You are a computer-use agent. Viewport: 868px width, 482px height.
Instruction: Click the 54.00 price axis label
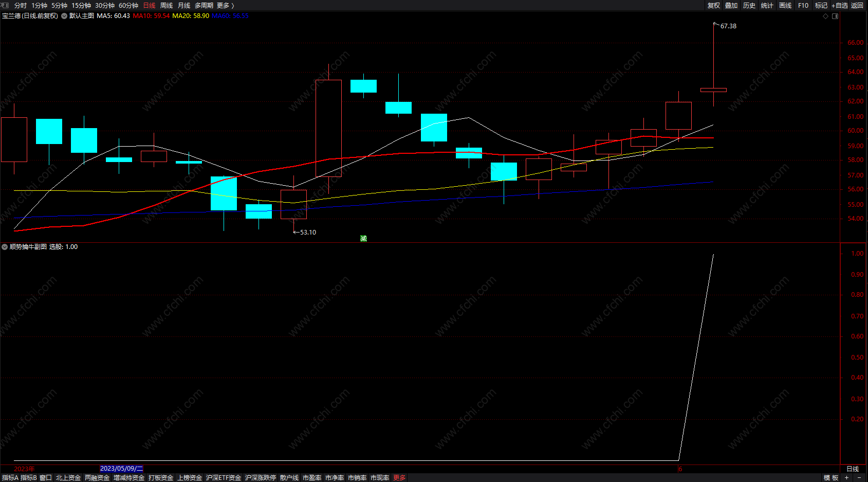click(x=855, y=219)
